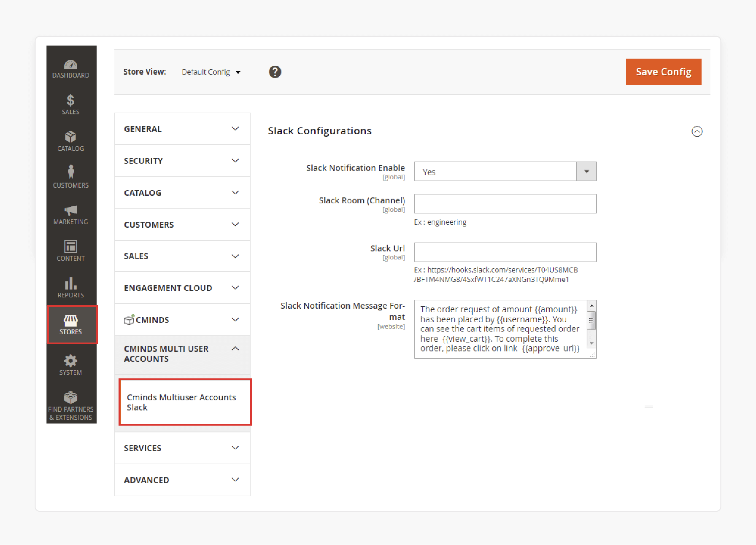Screen dimensions: 756x545
Task: Click the Slack Notification Enable label
Action: pos(355,168)
